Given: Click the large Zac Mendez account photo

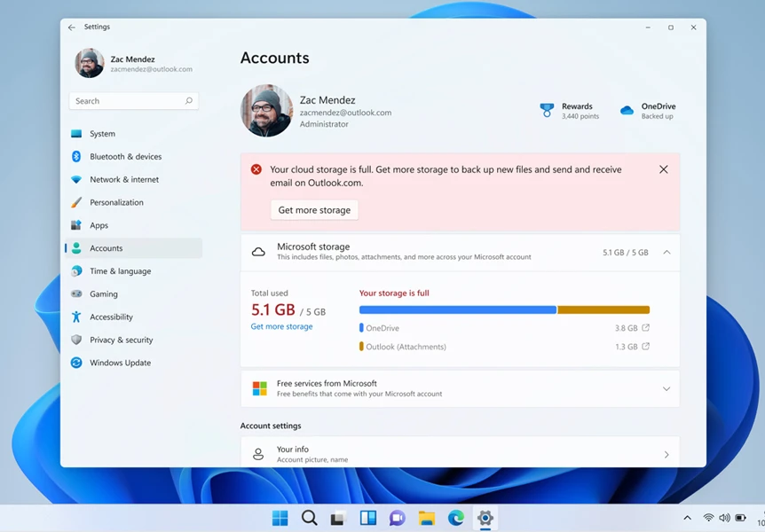Looking at the screenshot, I should click(266, 111).
